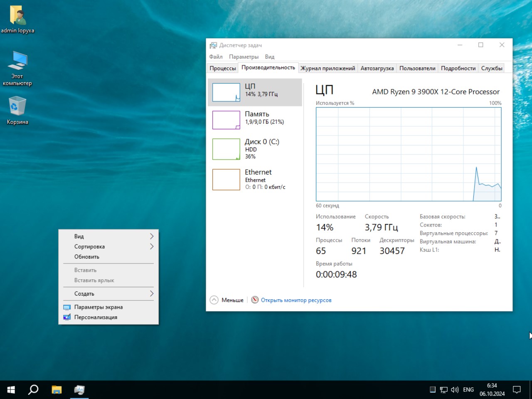
Task: Click the volume speaker tray icon
Action: point(455,389)
